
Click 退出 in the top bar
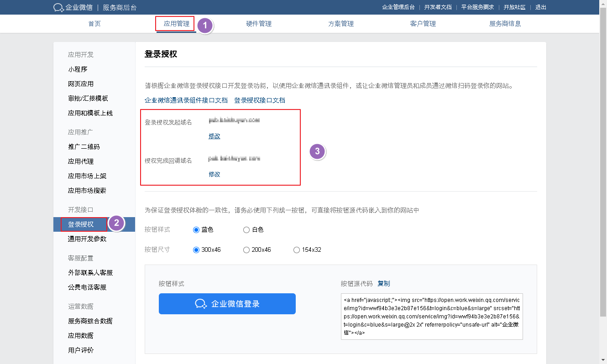pos(541,7)
